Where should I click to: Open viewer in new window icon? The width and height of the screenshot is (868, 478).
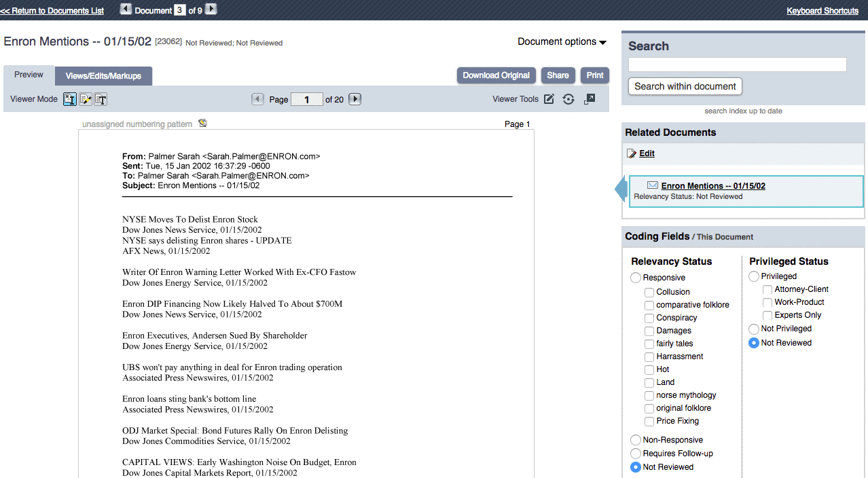(x=590, y=99)
